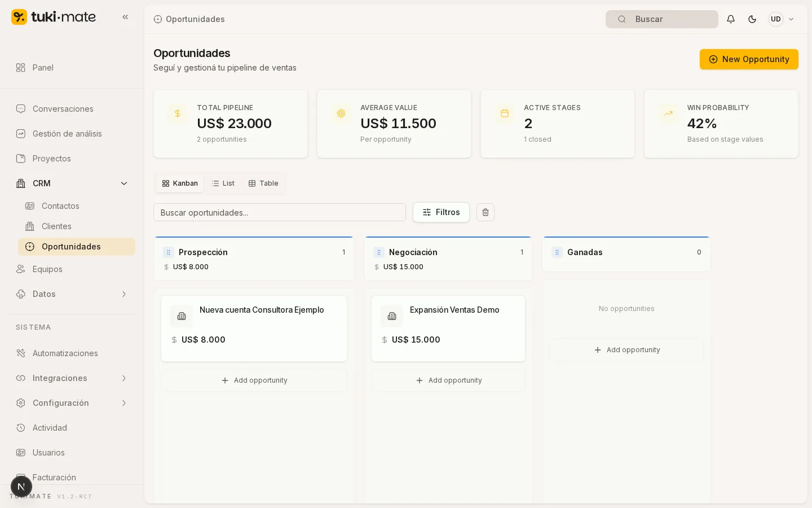812x508 pixels.
Task: Open the UD user menu dropdown
Action: tap(782, 19)
